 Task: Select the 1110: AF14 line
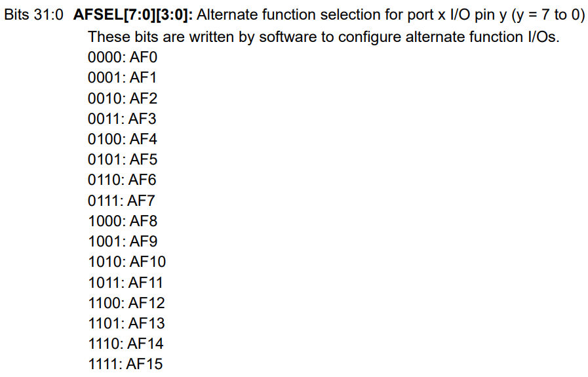click(x=126, y=344)
